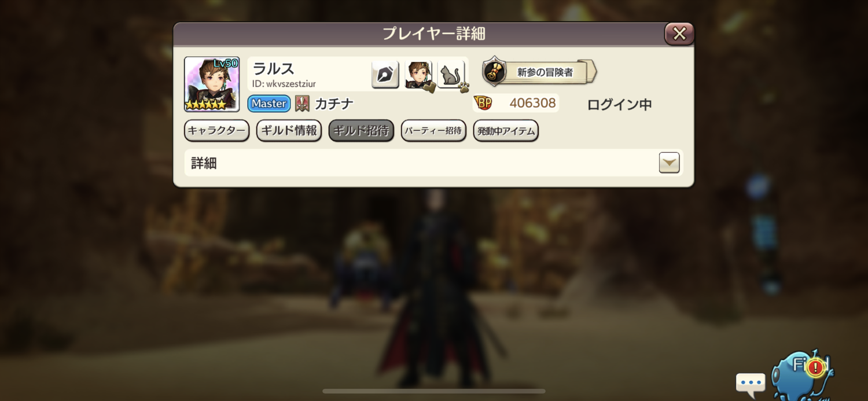Screen dimensions: 868x401
Task: Open the キャラクター tab button
Action: (x=216, y=131)
